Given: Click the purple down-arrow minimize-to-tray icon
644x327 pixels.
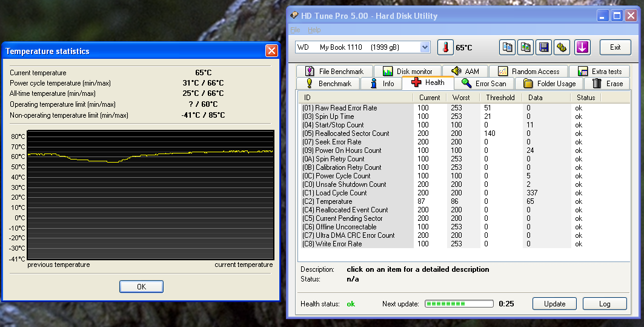Looking at the screenshot, I should [582, 47].
